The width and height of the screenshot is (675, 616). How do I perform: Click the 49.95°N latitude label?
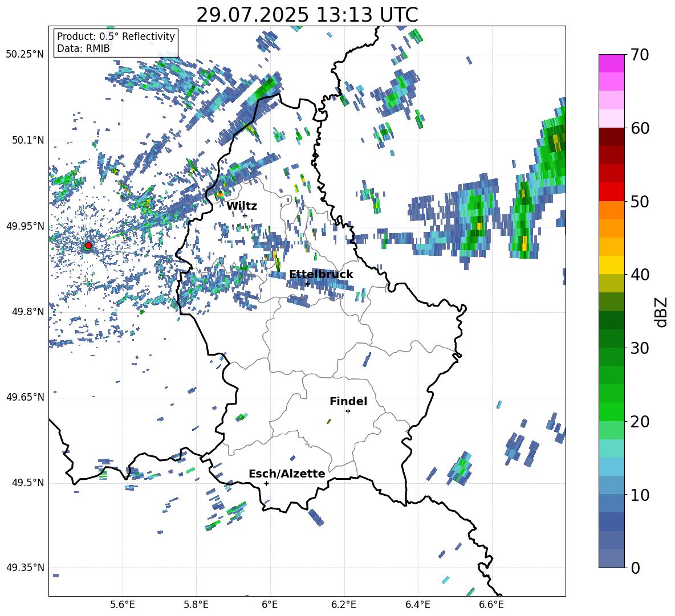(x=25, y=226)
